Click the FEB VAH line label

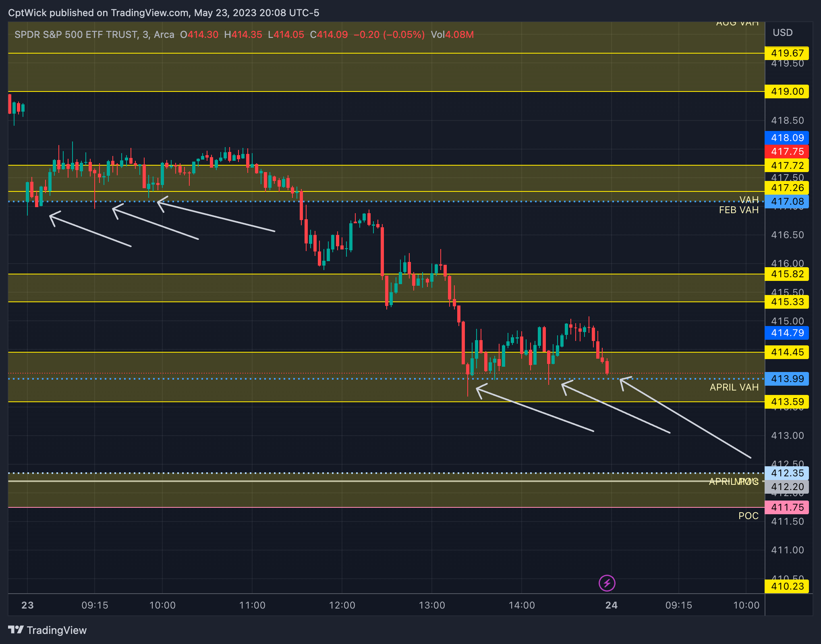tap(738, 210)
